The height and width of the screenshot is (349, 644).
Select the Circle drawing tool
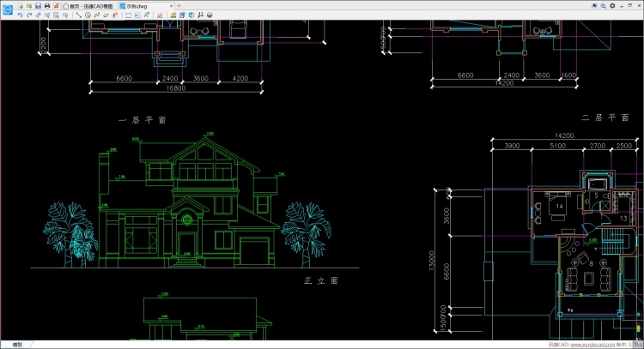(x=88, y=15)
